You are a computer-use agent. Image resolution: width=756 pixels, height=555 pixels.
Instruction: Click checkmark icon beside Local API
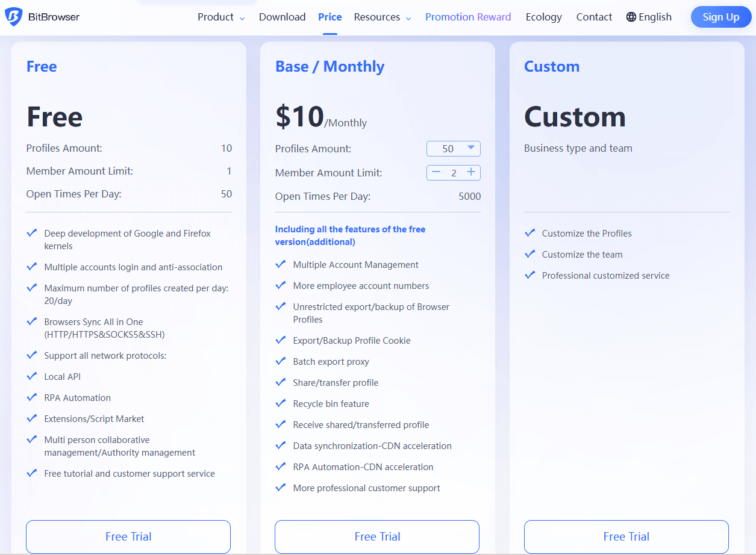(x=32, y=376)
